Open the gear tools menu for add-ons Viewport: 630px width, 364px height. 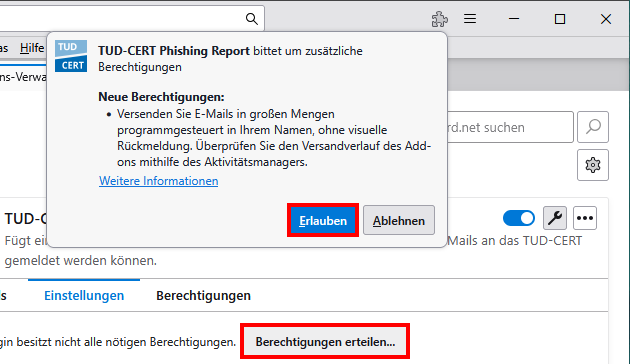593,165
